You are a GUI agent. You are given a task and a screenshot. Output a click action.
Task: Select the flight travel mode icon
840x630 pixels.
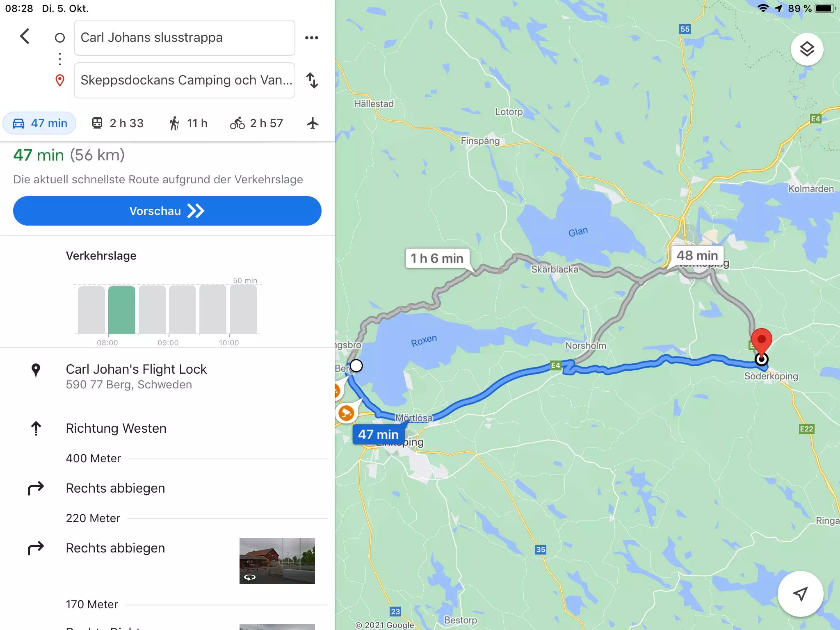(313, 123)
